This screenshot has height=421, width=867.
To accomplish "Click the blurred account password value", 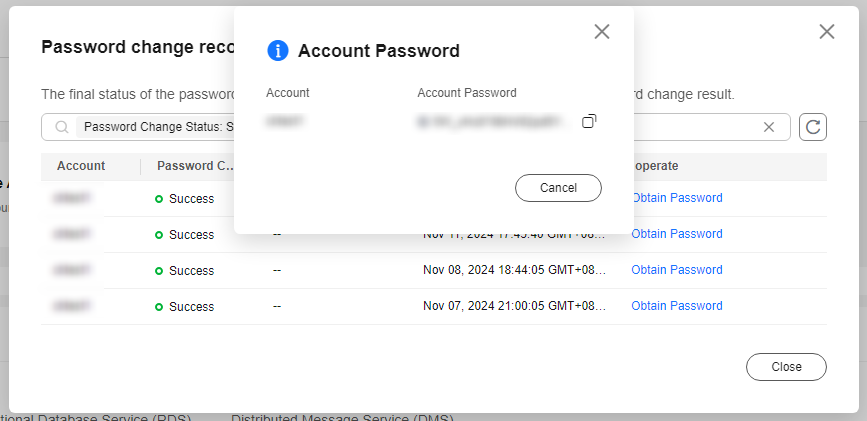I will [x=494, y=121].
